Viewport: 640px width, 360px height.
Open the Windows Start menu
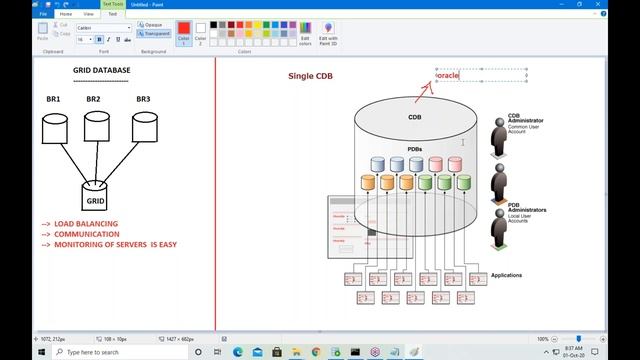pyautogui.click(x=42, y=352)
